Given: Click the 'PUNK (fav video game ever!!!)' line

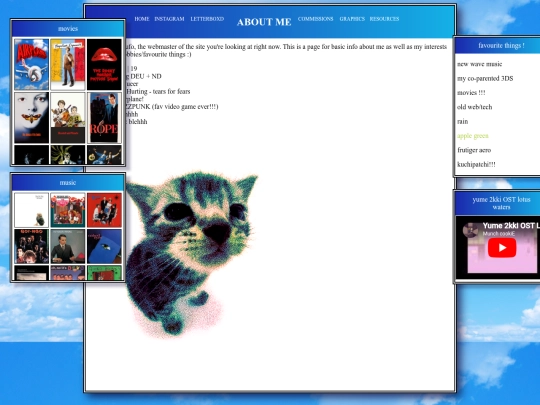Looking at the screenshot, I should pyautogui.click(x=172, y=106).
